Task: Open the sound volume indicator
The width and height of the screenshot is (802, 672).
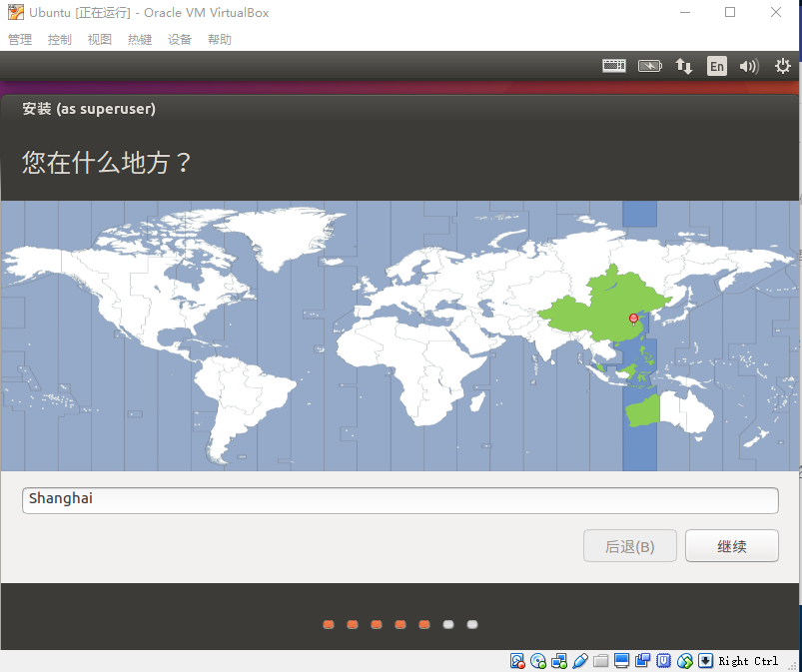Action: pyautogui.click(x=749, y=66)
